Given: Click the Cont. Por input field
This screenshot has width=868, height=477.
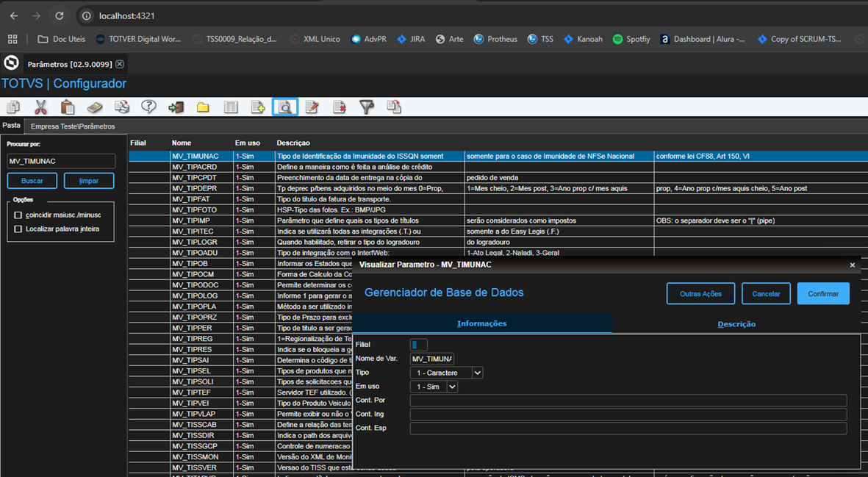Looking at the screenshot, I should (628, 401).
